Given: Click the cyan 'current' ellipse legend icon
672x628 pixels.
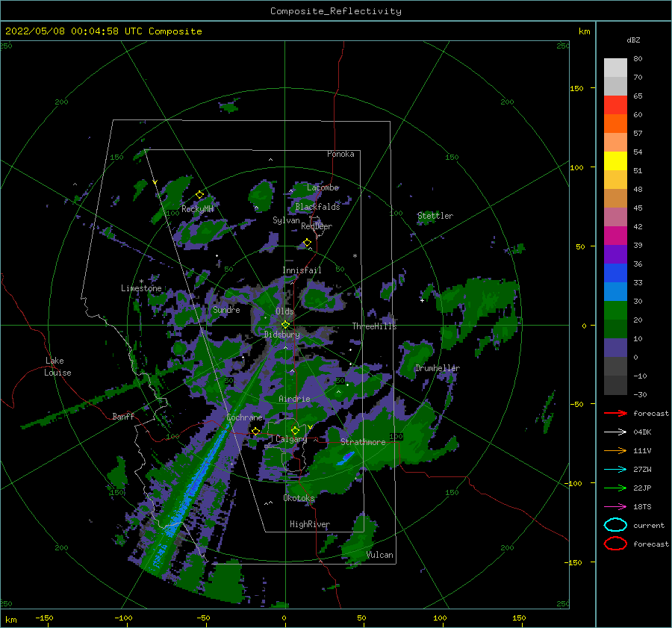Looking at the screenshot, I should coord(615,525).
